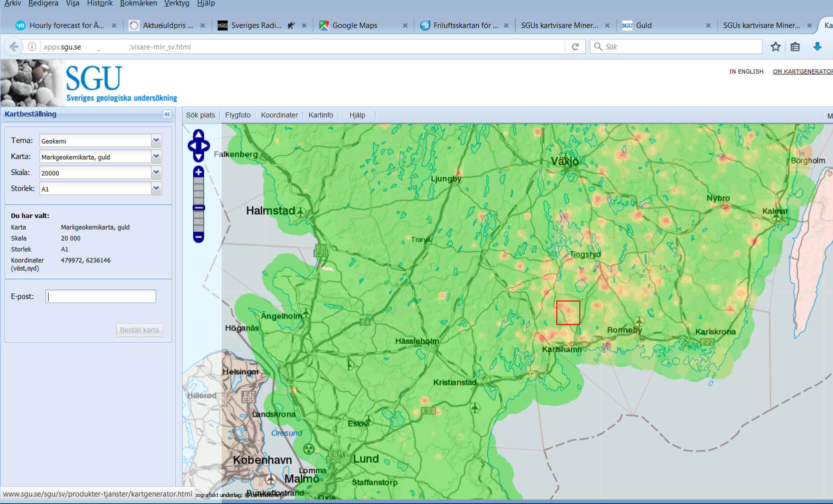Go back with the browser back arrow
The width and height of the screenshot is (833, 504).
pyautogui.click(x=14, y=46)
